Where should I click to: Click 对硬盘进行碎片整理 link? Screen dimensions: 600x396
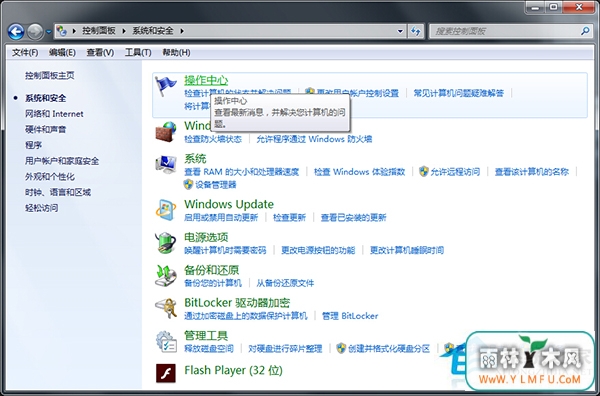(x=285, y=349)
